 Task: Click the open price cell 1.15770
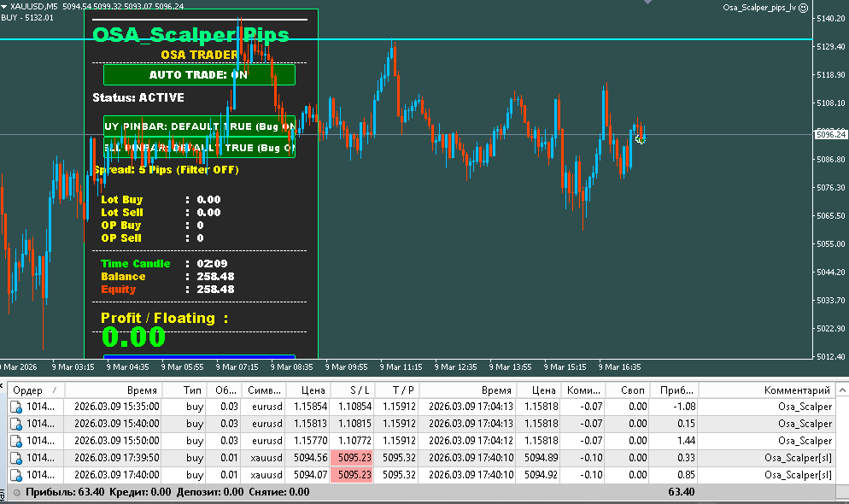point(310,441)
